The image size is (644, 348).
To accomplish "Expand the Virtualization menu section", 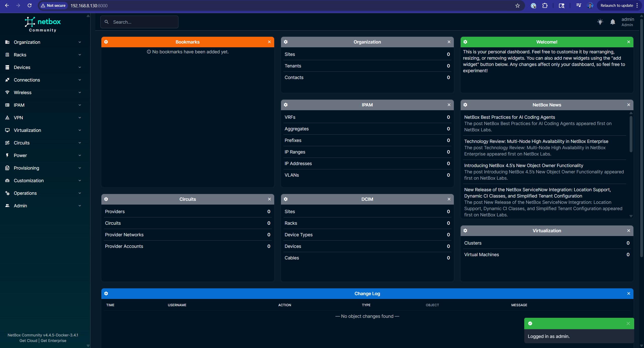I will pyautogui.click(x=79, y=130).
